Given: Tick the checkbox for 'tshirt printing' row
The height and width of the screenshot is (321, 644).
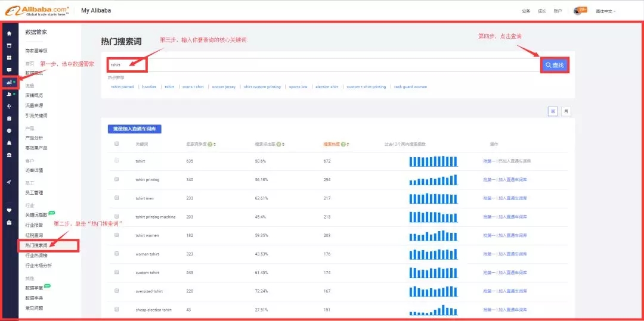Looking at the screenshot, I should pos(116,179).
